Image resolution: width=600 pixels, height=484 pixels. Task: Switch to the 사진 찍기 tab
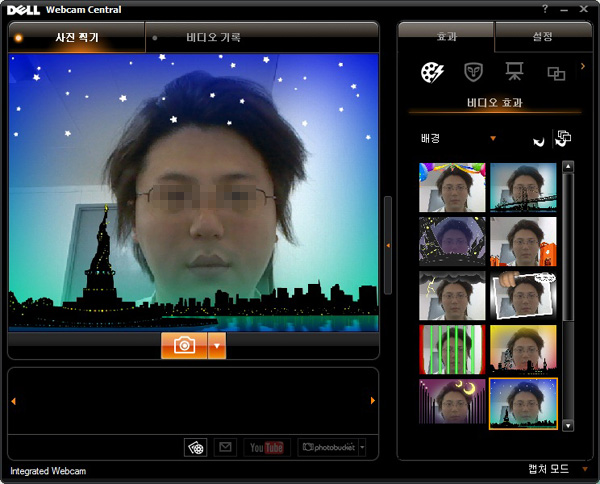tap(76, 37)
